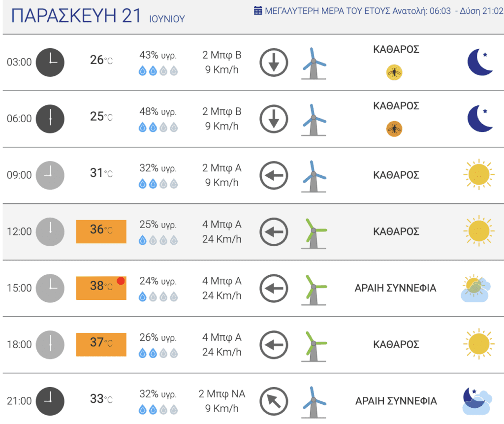Click the sun icon at 12:00
This screenshot has width=504, height=424.
(x=479, y=231)
